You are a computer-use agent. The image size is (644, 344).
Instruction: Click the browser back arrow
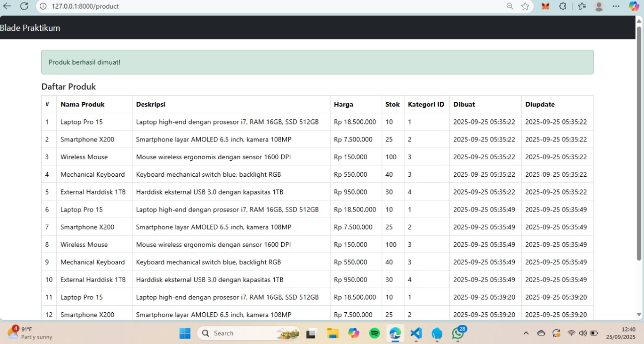[x=7, y=7]
